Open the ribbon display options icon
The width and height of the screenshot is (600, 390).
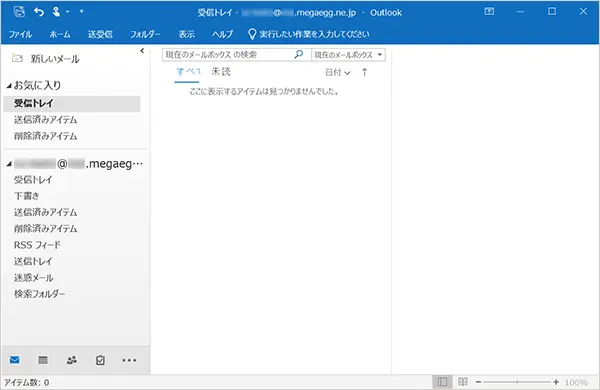click(x=489, y=11)
